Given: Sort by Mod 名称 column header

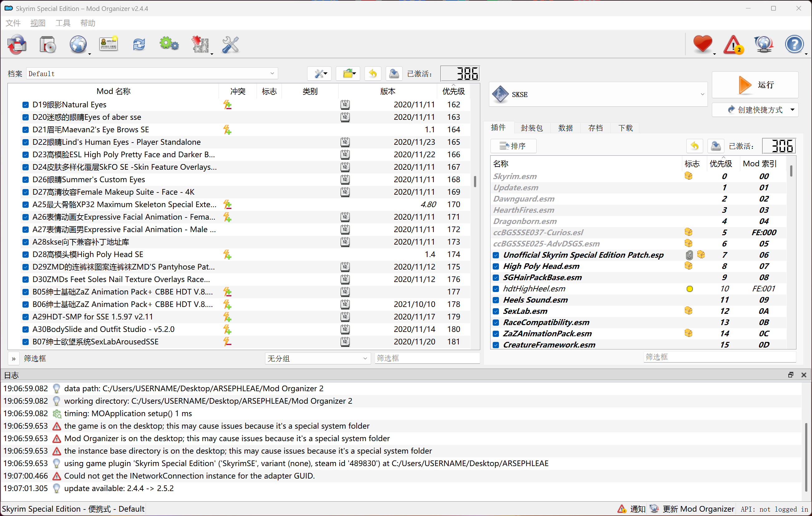Looking at the screenshot, I should point(114,91).
